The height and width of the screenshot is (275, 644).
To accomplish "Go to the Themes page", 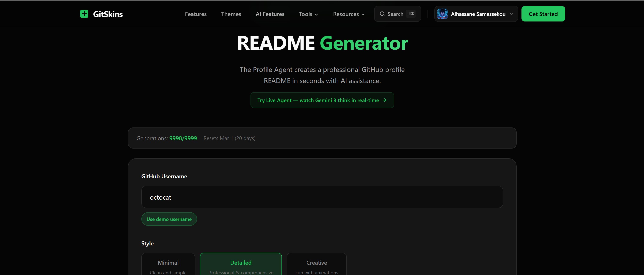I will click(231, 14).
